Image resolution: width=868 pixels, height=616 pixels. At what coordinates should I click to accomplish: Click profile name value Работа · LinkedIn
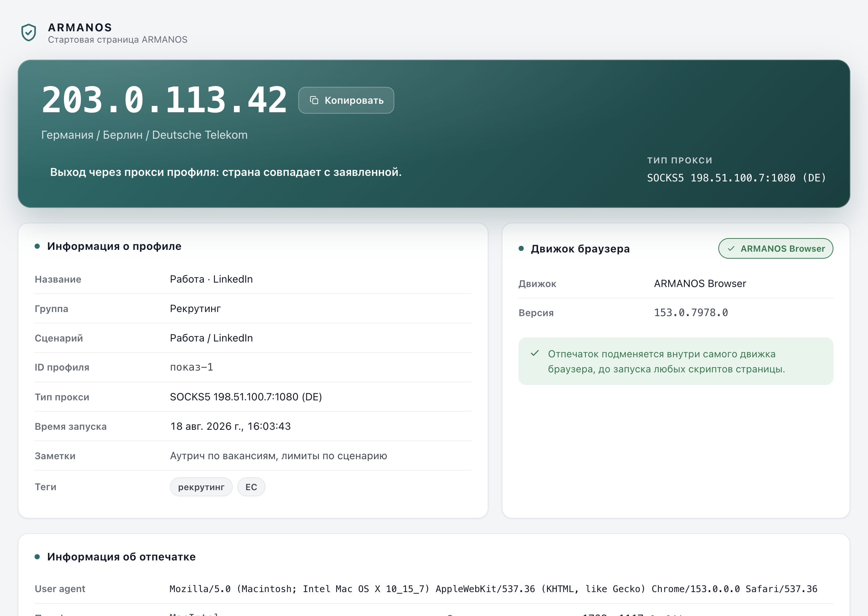coord(211,279)
